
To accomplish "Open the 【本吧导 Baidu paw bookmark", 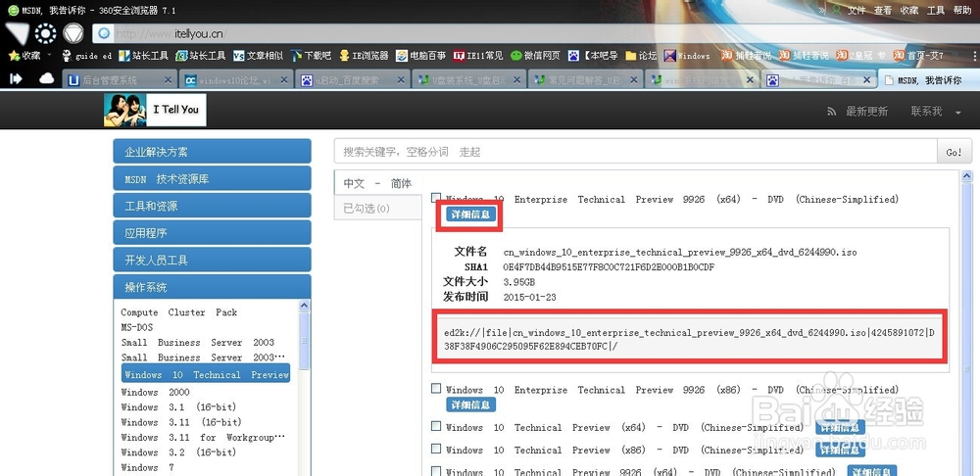I will pyautogui.click(x=593, y=56).
